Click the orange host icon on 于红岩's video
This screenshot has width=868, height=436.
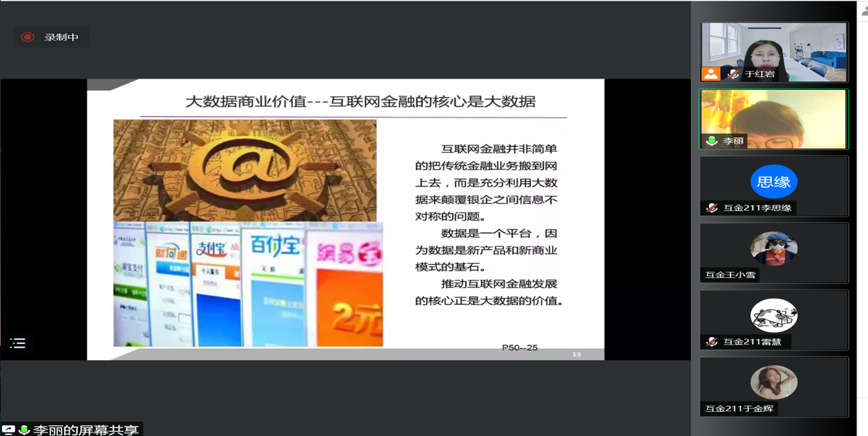[711, 74]
